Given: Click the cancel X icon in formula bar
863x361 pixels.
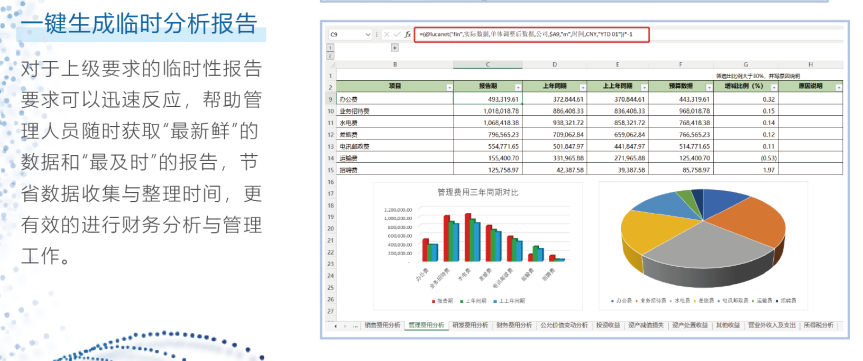Looking at the screenshot, I should pyautogui.click(x=386, y=34).
